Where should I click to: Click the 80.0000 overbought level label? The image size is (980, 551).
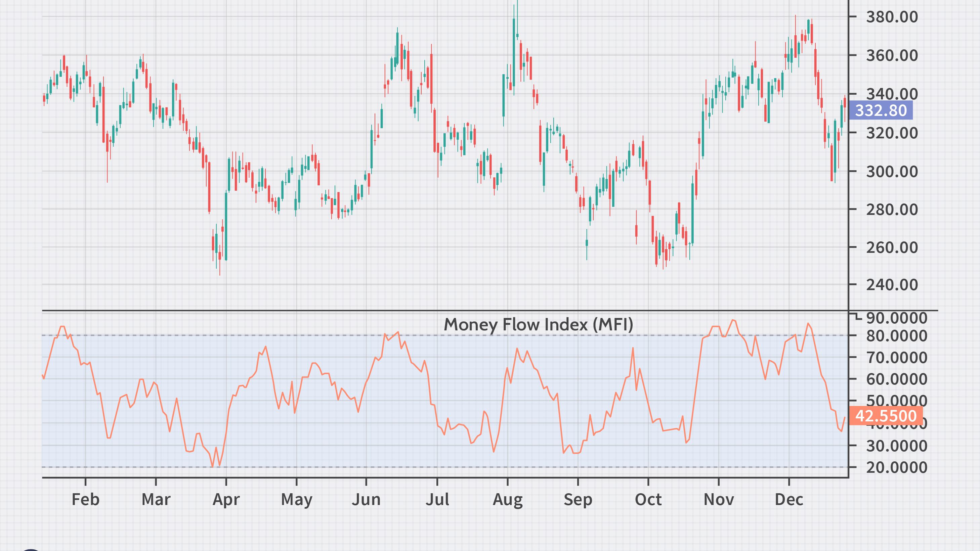896,336
